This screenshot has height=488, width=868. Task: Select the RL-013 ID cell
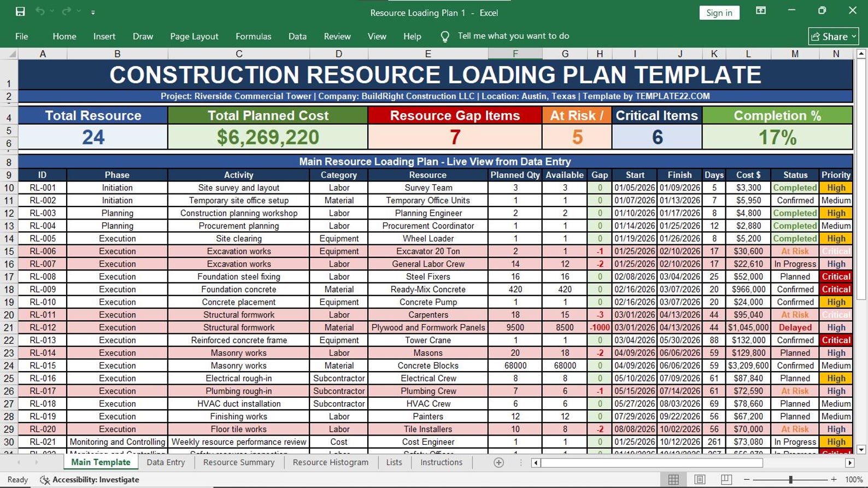point(42,340)
